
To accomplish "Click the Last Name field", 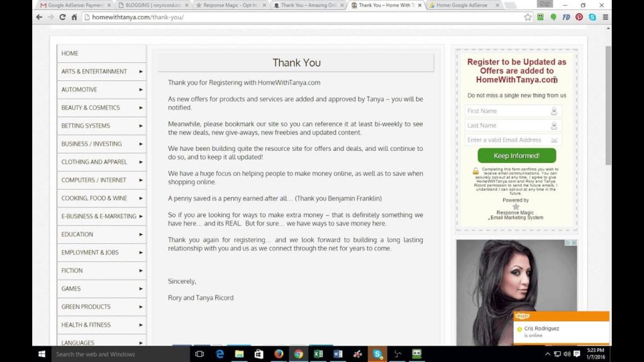I will click(x=513, y=125).
